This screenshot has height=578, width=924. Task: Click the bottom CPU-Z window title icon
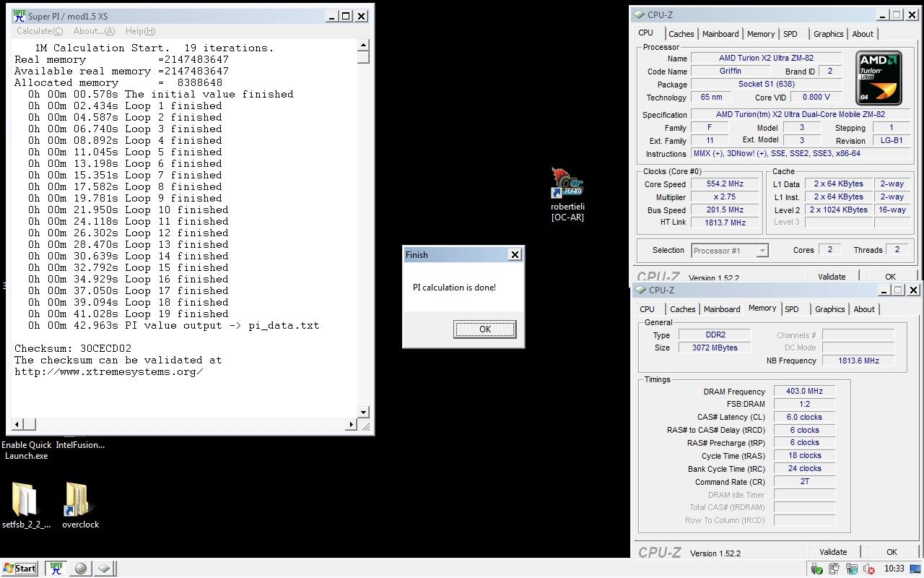point(640,290)
